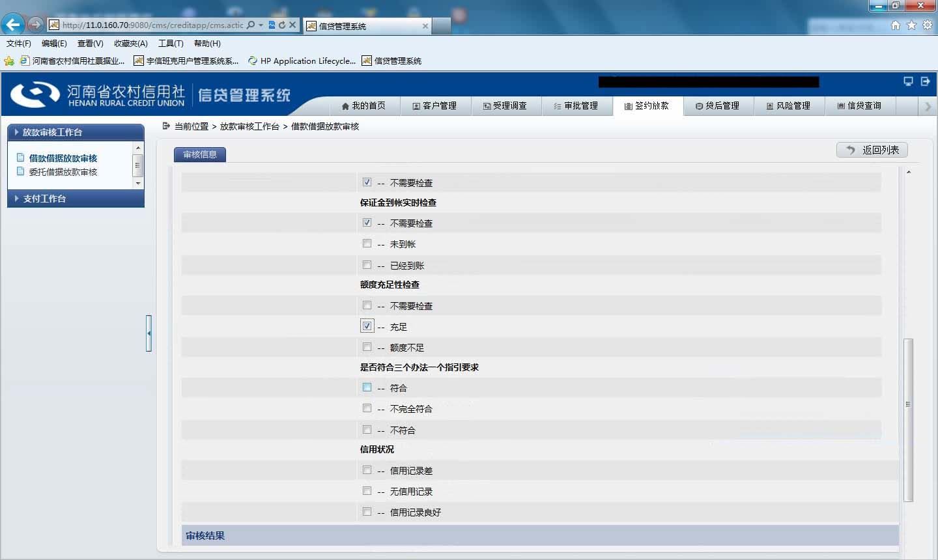
Task: Open the 文件(F) menu
Action: click(19, 44)
